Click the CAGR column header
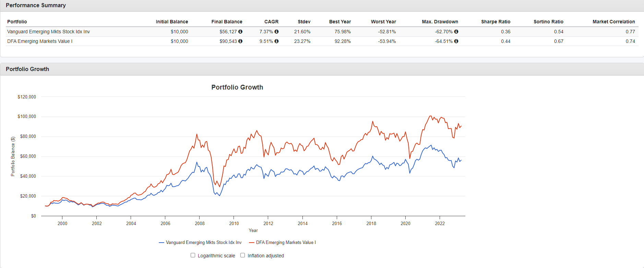644x268 pixels. click(271, 22)
